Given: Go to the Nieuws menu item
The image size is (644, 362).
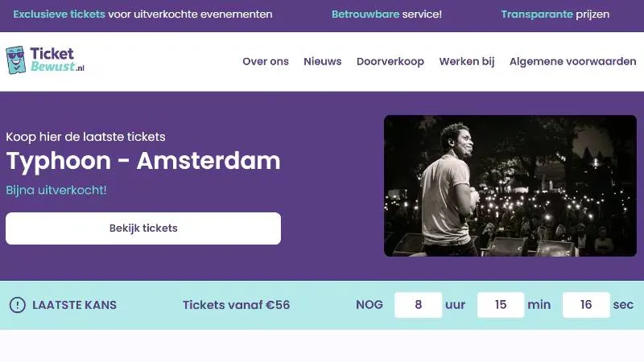Looking at the screenshot, I should point(323,62).
